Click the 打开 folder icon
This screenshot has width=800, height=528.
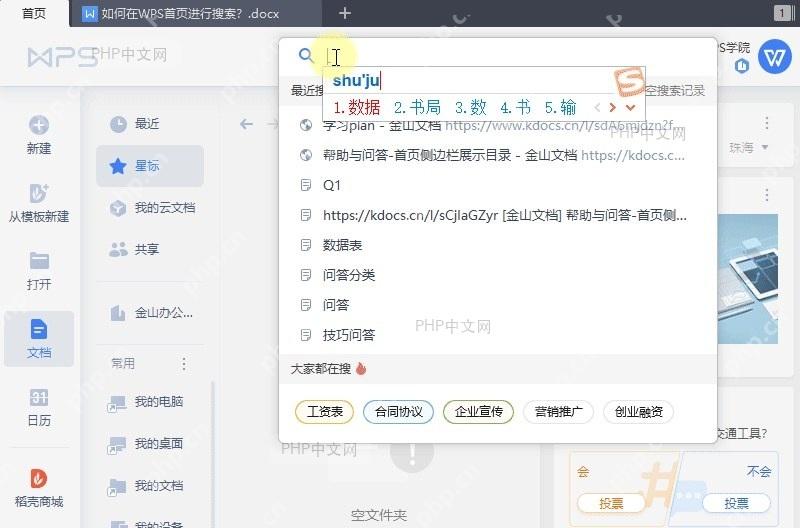(x=39, y=261)
